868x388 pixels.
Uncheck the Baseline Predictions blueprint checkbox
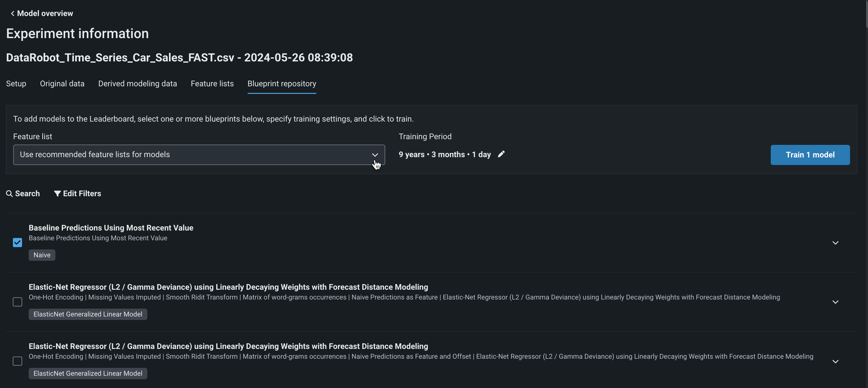pos(18,243)
